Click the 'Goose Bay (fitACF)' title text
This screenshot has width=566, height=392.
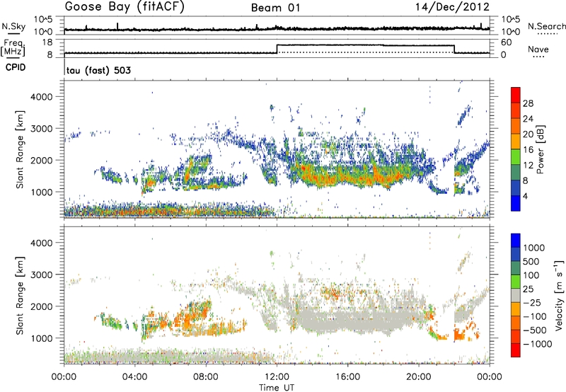click(125, 7)
